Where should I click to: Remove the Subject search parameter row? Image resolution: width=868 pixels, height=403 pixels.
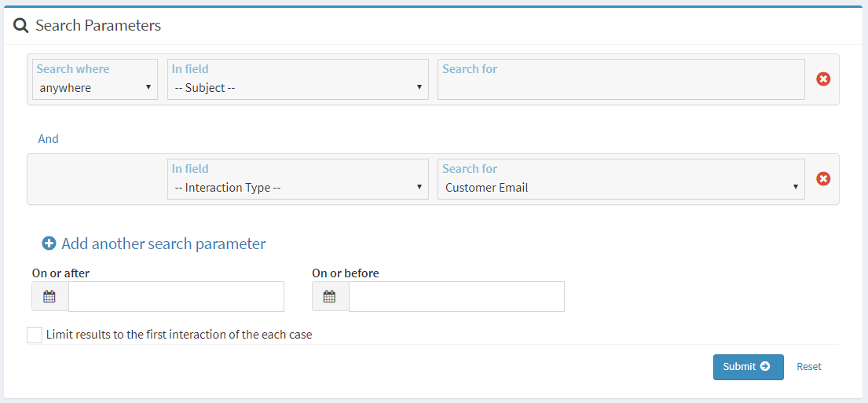[x=823, y=79]
